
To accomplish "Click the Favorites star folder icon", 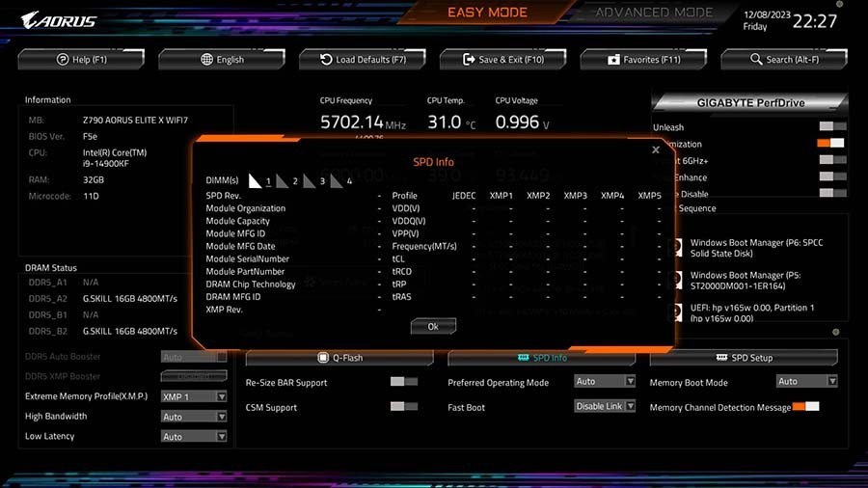I will point(613,59).
